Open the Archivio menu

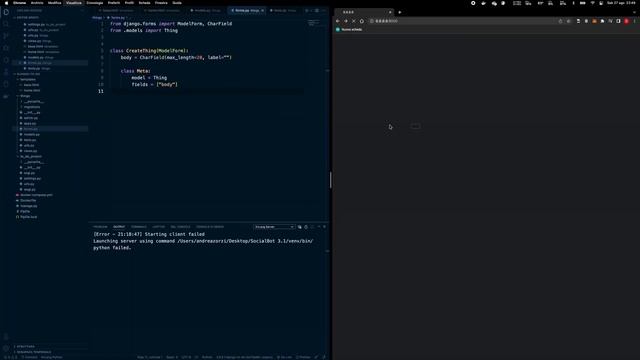(37, 3)
